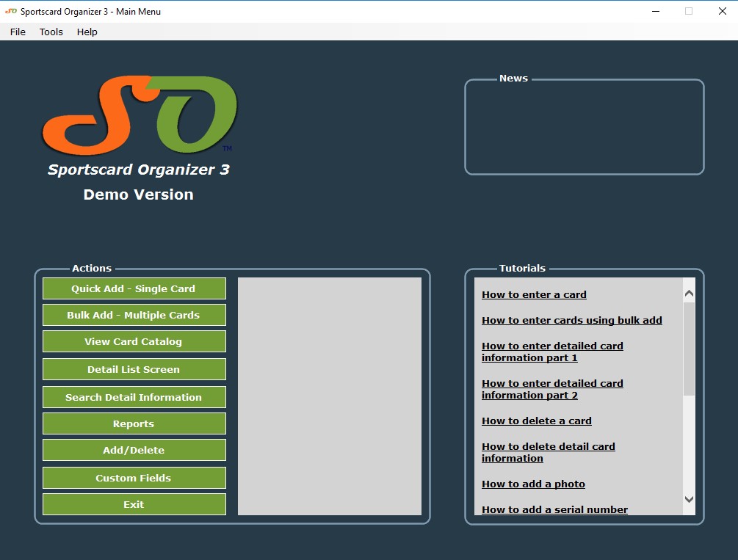Open tutorial How to add a serial number

pyautogui.click(x=554, y=509)
